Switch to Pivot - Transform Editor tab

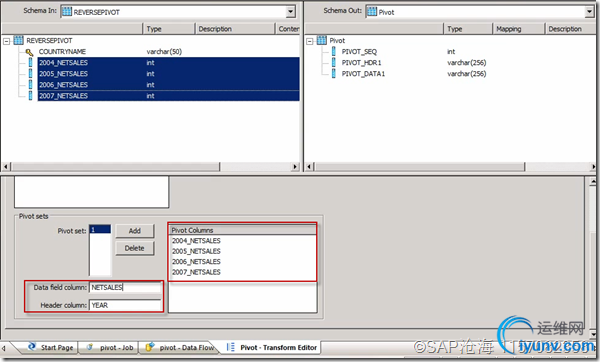point(272,347)
